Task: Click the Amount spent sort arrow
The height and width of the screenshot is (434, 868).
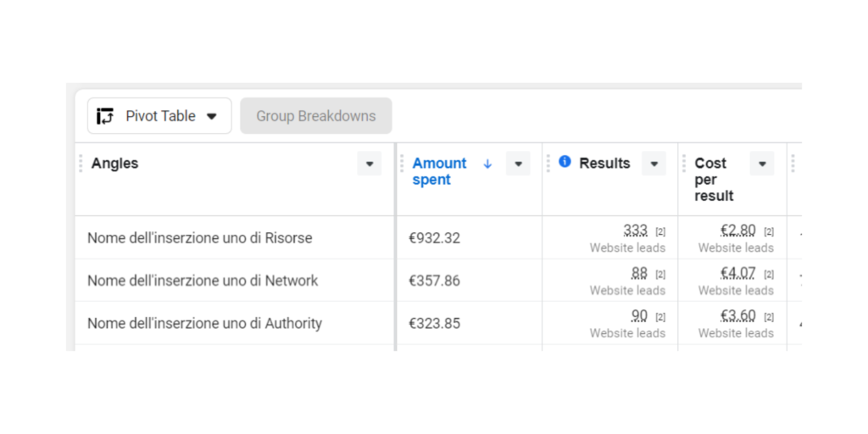Action: [487, 164]
